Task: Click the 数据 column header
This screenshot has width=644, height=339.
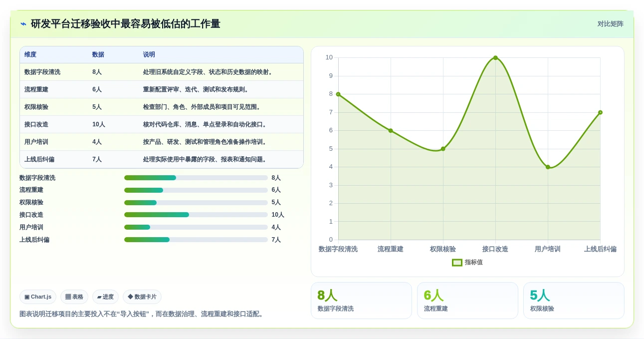Action: [x=98, y=54]
